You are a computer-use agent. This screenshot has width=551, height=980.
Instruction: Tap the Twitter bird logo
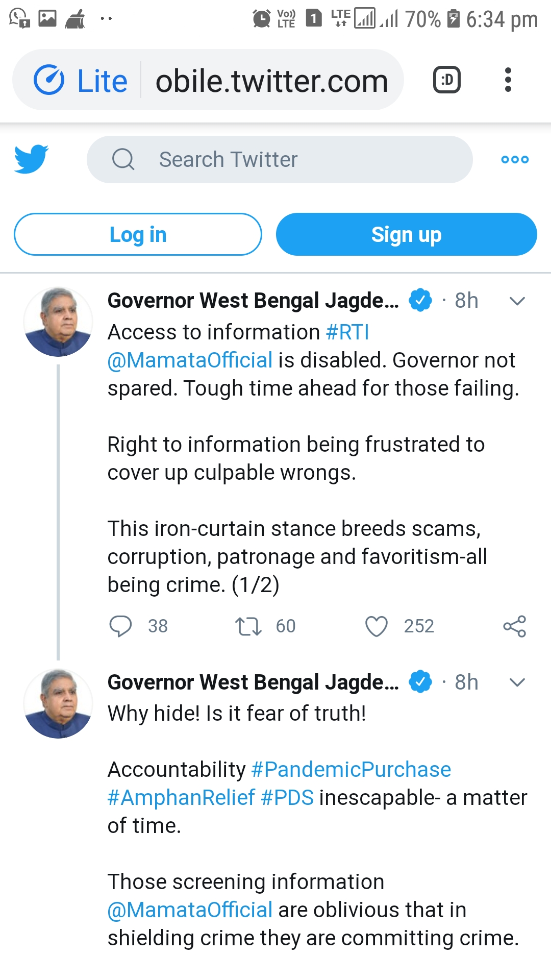tap(32, 159)
